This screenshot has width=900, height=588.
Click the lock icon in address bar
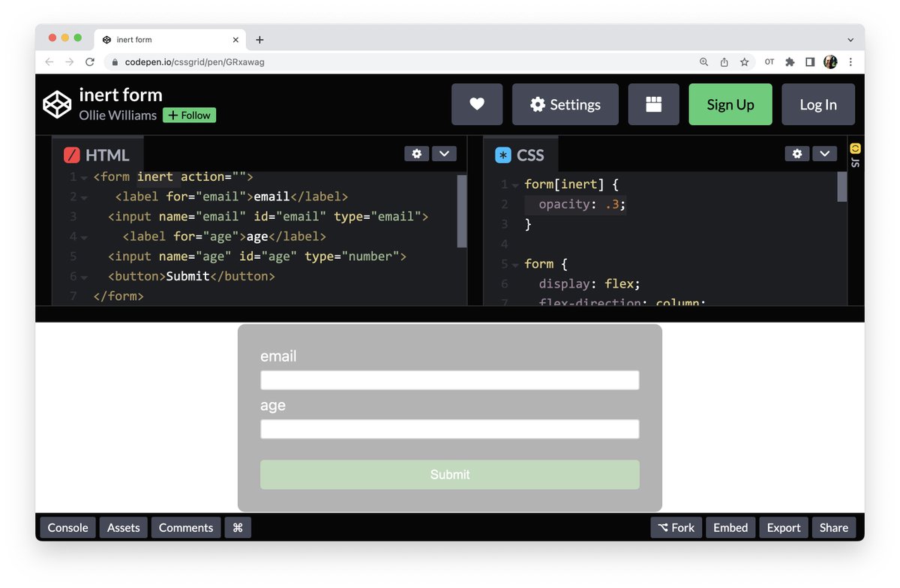coord(115,62)
